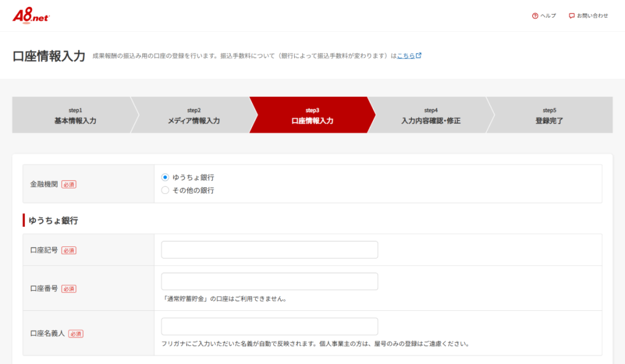The image size is (625, 364).
Task: Click the 必須 badge next to 金融機関
Action: 68,184
